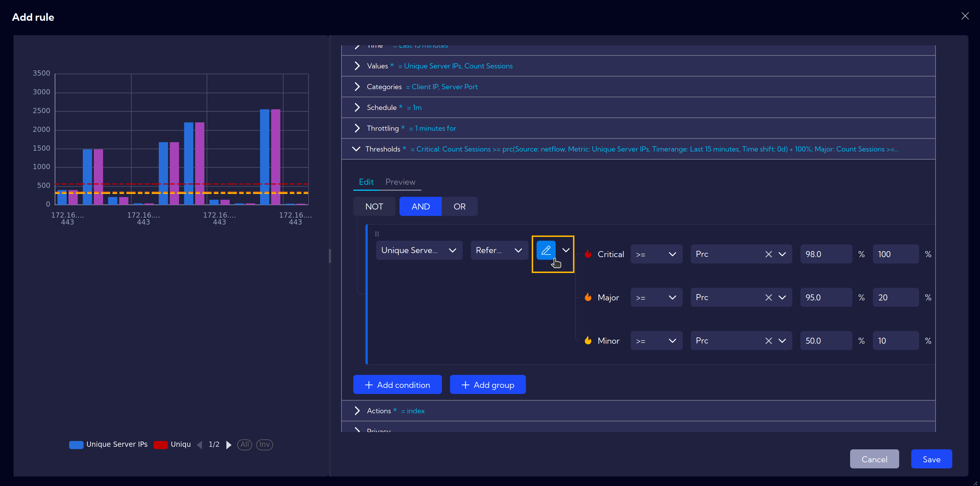Click the Inv legend button

coord(264,444)
